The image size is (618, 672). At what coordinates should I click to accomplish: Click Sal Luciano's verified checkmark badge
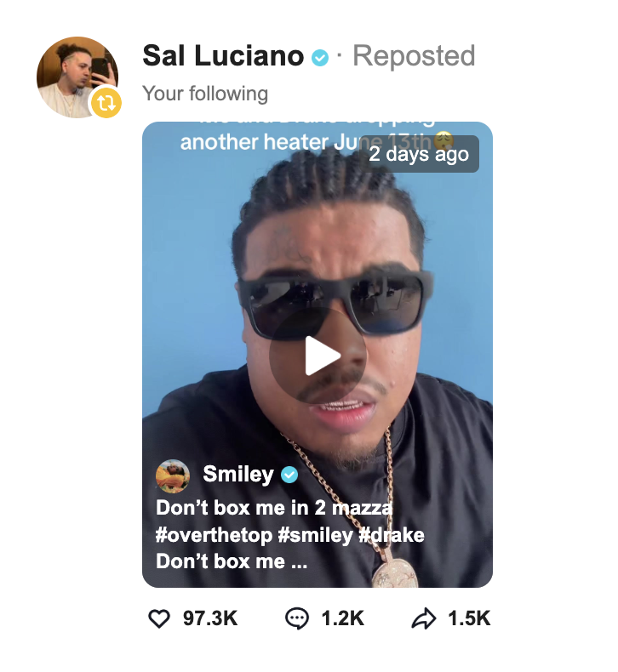320,58
